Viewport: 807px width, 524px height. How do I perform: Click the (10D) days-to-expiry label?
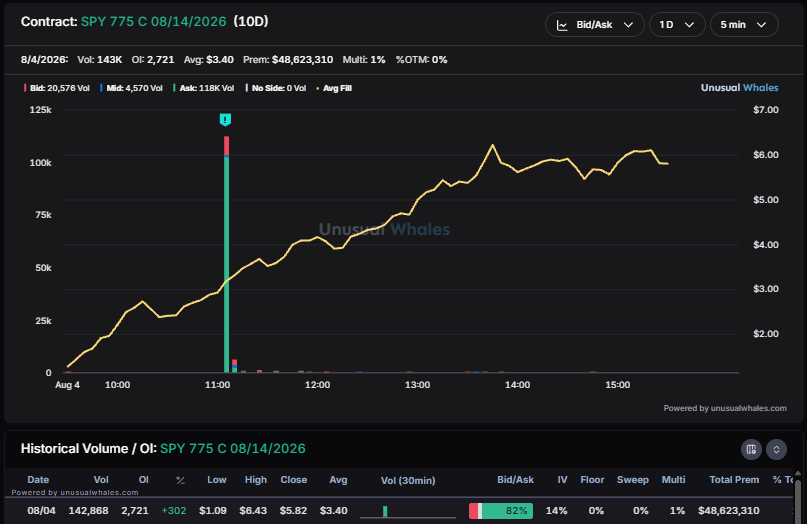pyautogui.click(x=251, y=22)
